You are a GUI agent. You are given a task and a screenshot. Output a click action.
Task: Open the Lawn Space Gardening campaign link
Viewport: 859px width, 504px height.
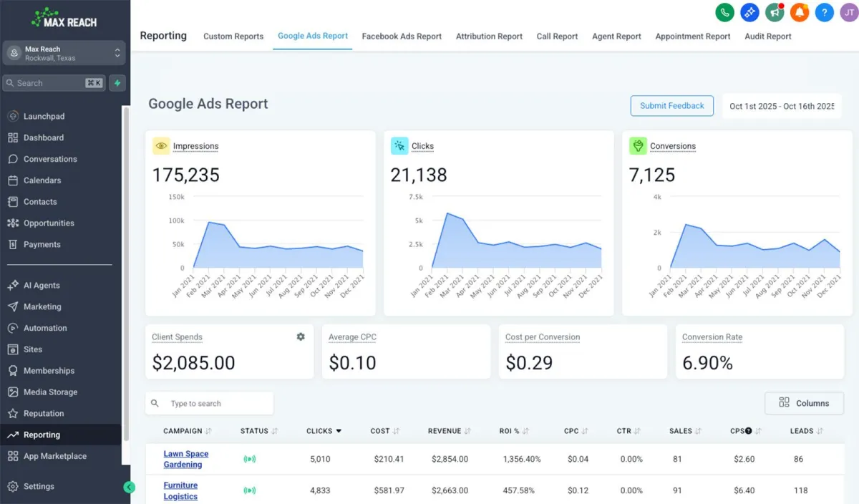coord(186,459)
